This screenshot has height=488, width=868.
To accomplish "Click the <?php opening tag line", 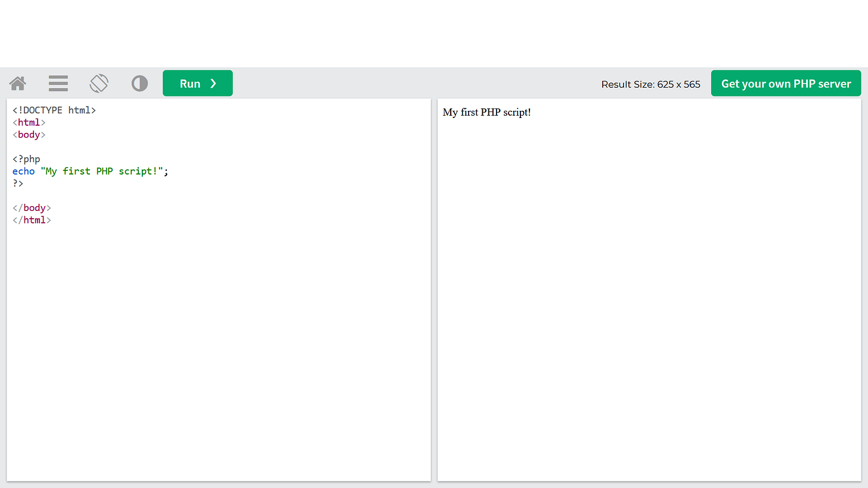I will [26, 159].
